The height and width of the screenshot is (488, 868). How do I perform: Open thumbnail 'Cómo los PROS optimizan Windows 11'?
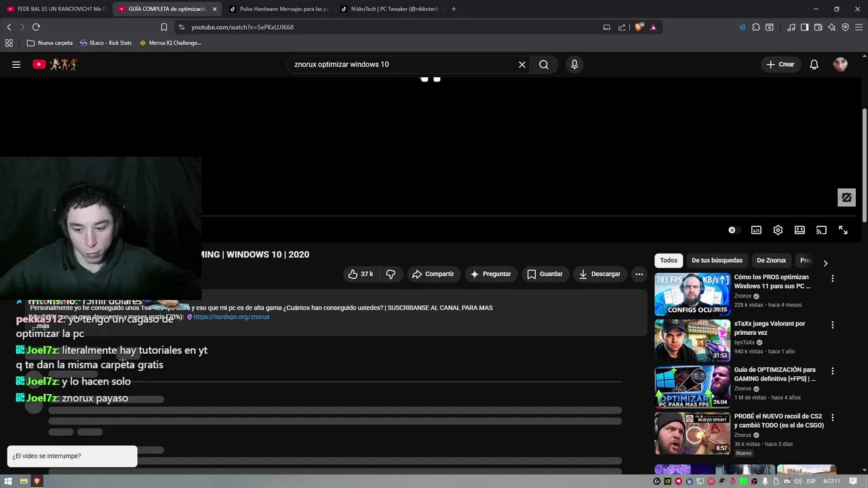(x=692, y=294)
